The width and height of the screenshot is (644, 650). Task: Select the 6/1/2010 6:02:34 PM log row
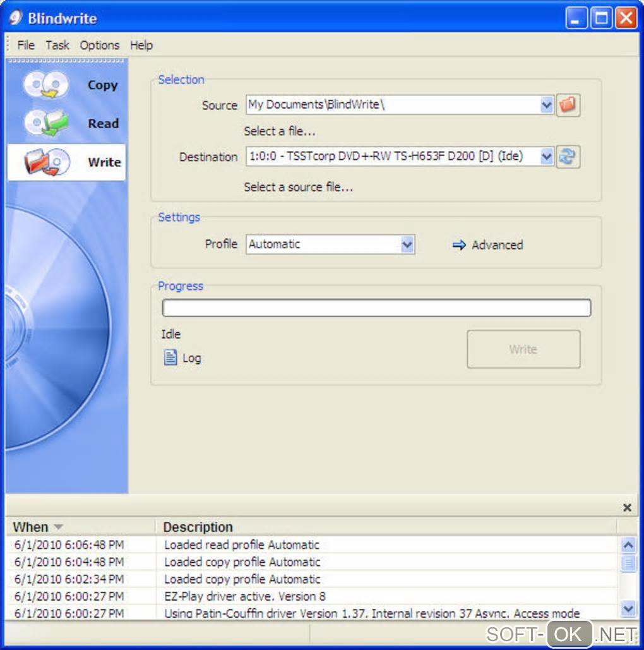coord(313,579)
